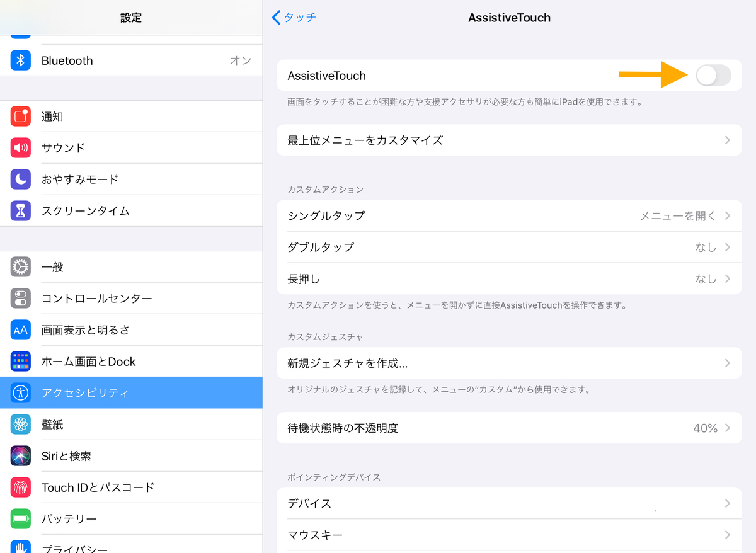Go back using the blue chevron icon

click(x=276, y=18)
